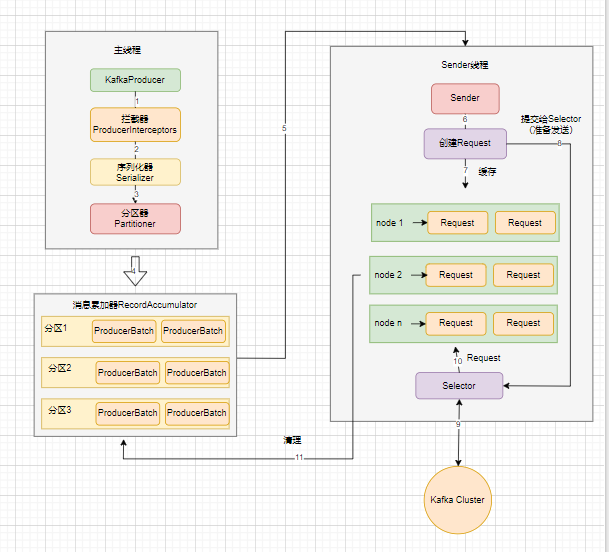The width and height of the screenshot is (609, 552).
Task: Select the hollow down arrow labeled 4
Action: click(x=135, y=271)
